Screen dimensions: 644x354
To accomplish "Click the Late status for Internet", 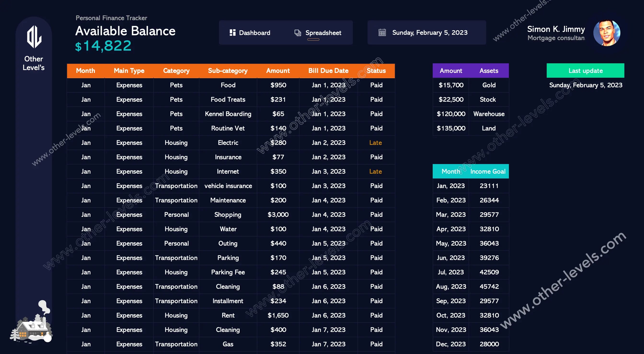I will click(x=375, y=171).
